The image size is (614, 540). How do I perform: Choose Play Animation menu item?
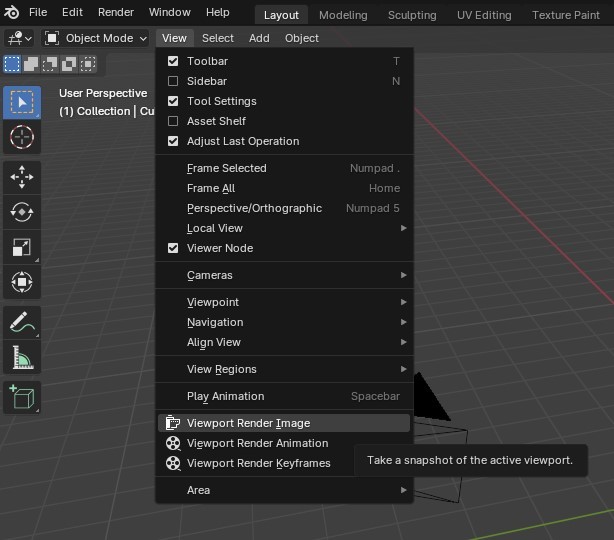[x=284, y=396]
